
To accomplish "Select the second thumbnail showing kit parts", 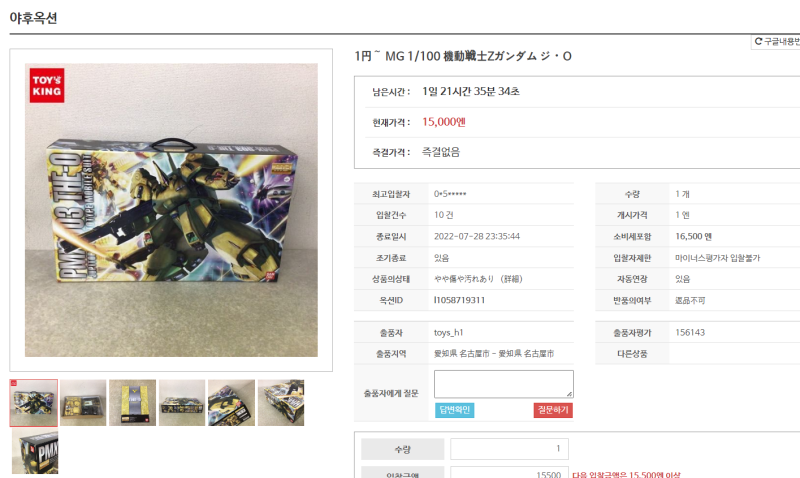I will point(83,402).
